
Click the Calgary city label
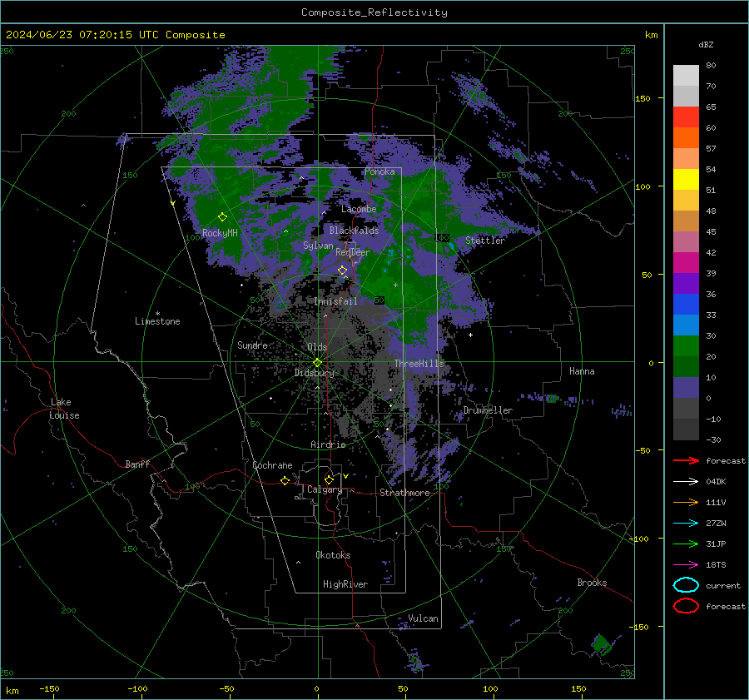point(325,489)
